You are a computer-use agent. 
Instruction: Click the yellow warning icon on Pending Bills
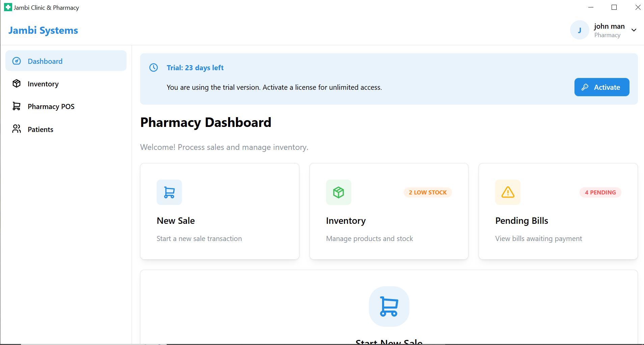tap(508, 192)
